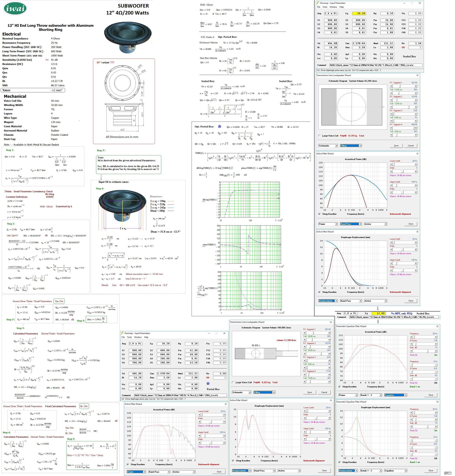Click right arrow of Segment 4 77,00 slider
The image size is (455, 476).
tap(329, 374)
